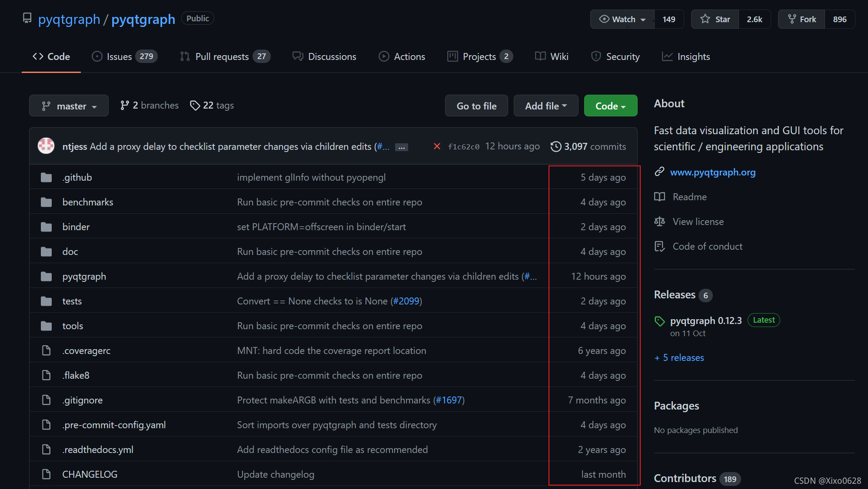This screenshot has height=489, width=868.
Task: Star the repository
Action: point(715,19)
